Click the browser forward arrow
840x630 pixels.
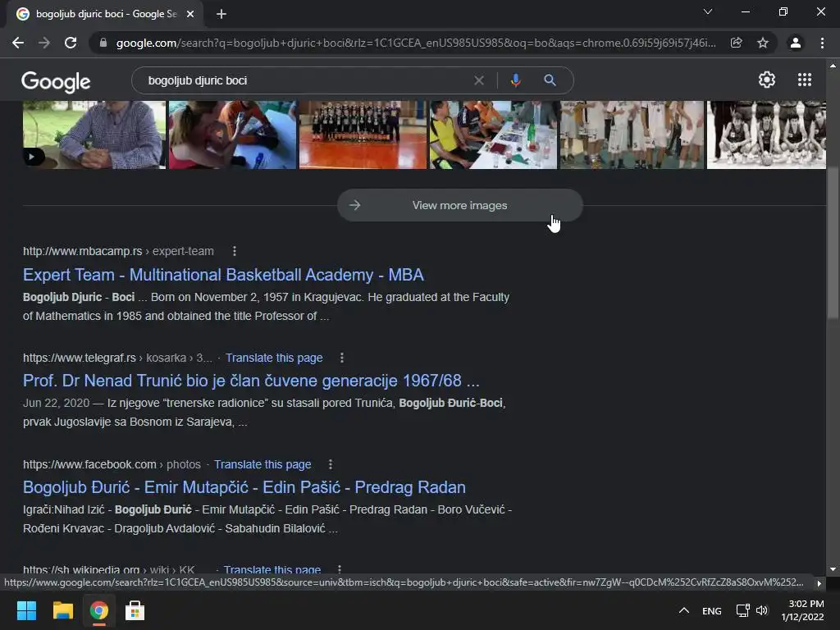click(44, 43)
